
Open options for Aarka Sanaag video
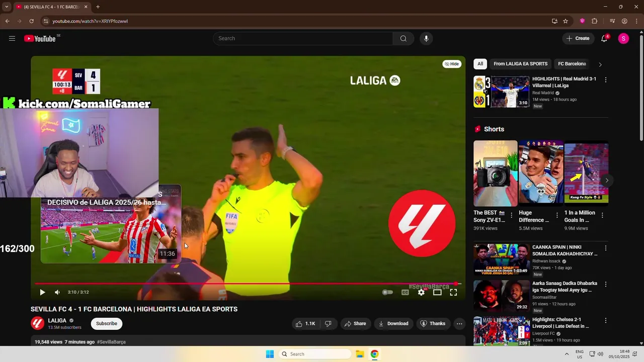tap(606, 285)
